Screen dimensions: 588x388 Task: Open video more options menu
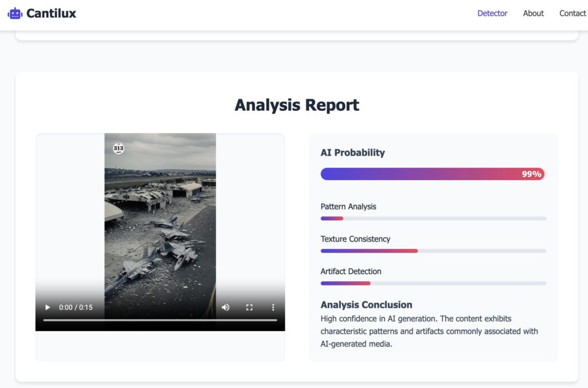click(x=273, y=308)
